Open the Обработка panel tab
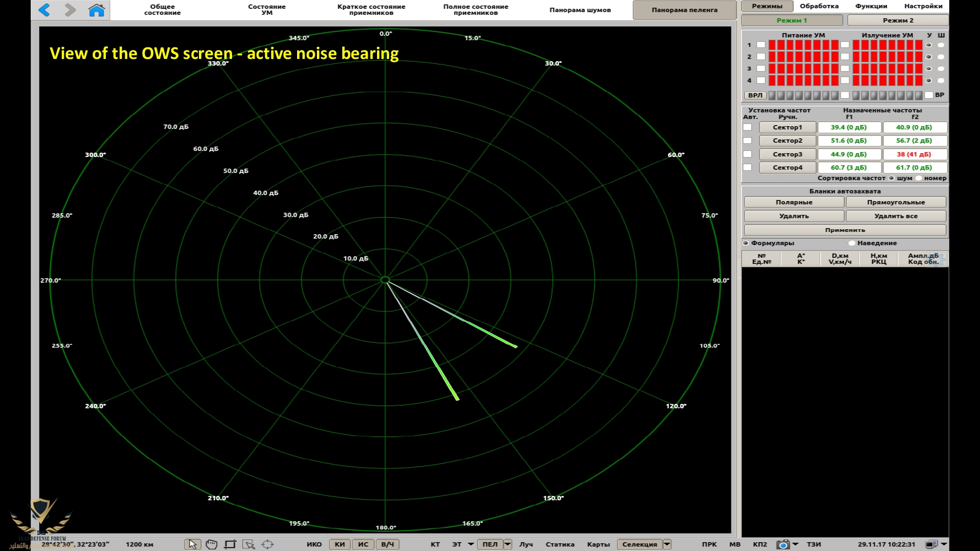 pyautogui.click(x=819, y=6)
